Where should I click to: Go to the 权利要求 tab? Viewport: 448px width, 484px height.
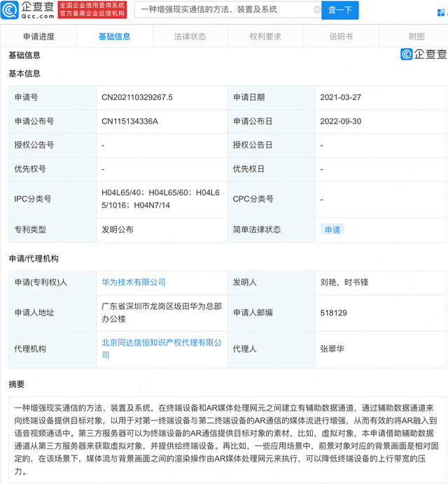(265, 36)
